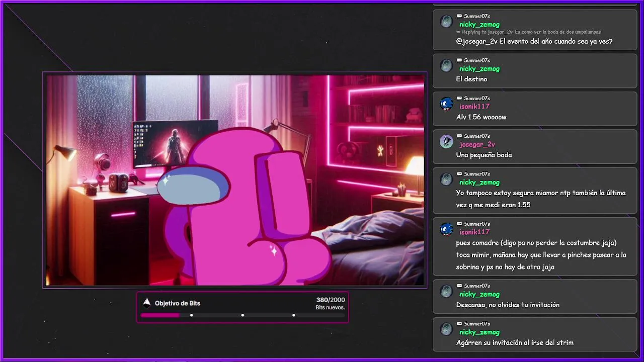Click nicky_zemog's avatar on the "El evento del año" reply
Screen dimensions: 644x362
pos(446,22)
